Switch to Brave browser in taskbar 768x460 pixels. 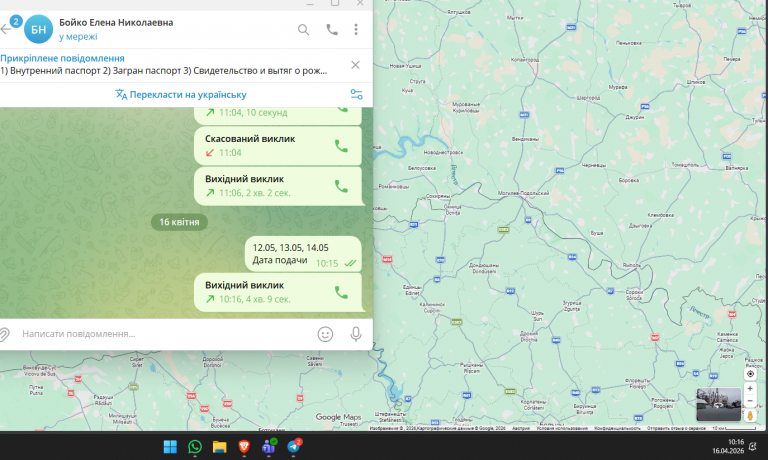pyautogui.click(x=244, y=447)
